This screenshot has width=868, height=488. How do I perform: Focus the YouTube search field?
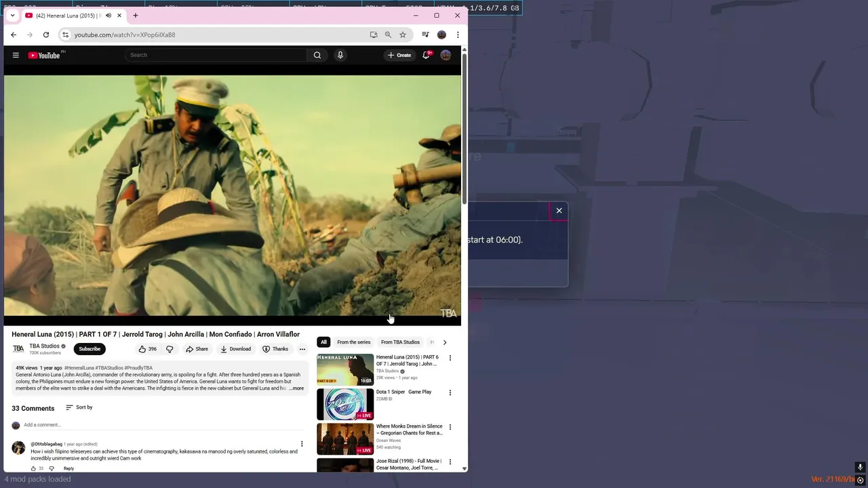[x=216, y=55]
